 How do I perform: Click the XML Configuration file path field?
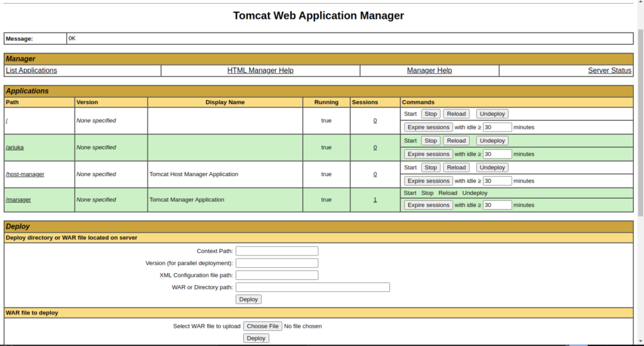(x=277, y=275)
